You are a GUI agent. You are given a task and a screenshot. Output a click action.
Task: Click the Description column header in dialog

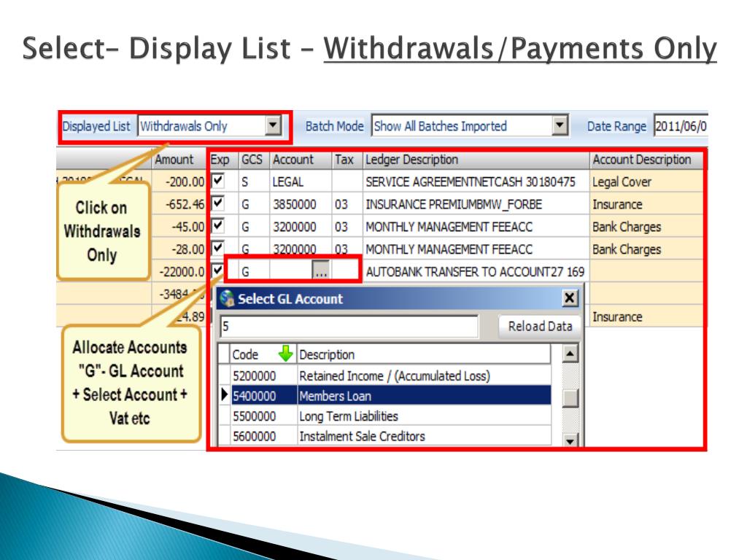click(x=424, y=354)
